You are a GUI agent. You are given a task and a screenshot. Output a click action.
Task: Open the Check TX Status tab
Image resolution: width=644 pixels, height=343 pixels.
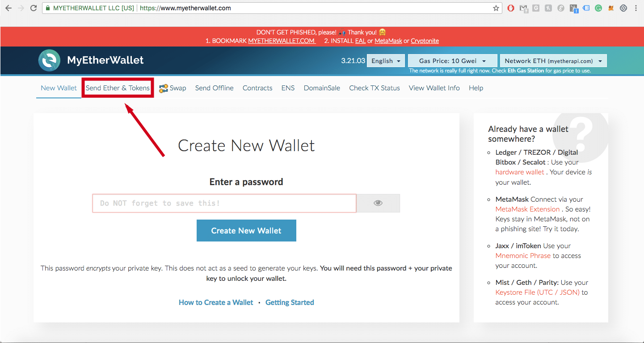(x=375, y=88)
